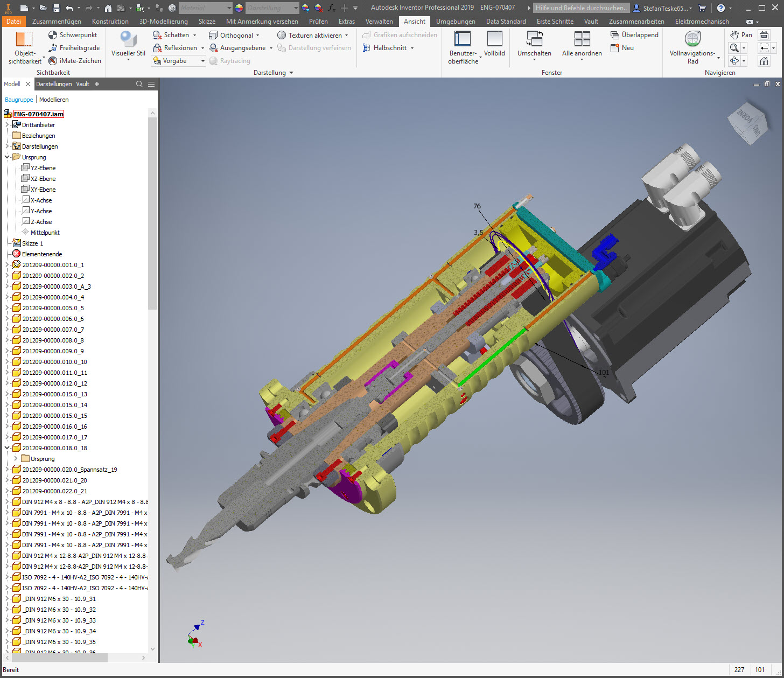The width and height of the screenshot is (784, 678).
Task: Open the shopping cart app store icon
Action: click(x=702, y=8)
